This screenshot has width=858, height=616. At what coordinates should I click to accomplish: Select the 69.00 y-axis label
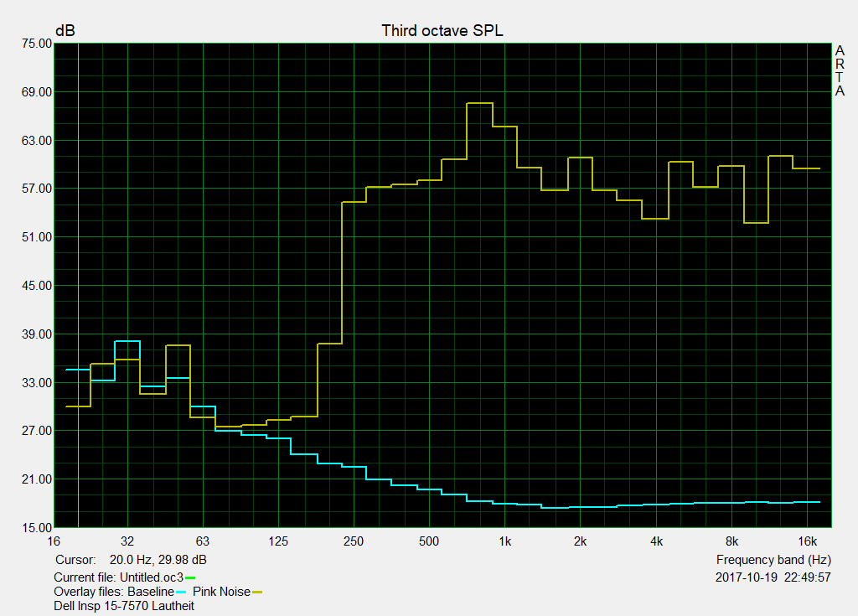[x=37, y=92]
